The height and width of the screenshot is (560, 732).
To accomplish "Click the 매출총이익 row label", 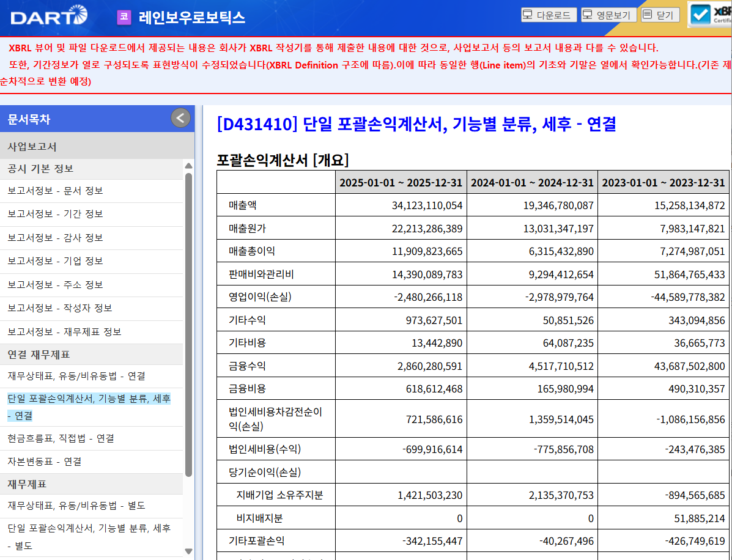I will coord(251,251).
